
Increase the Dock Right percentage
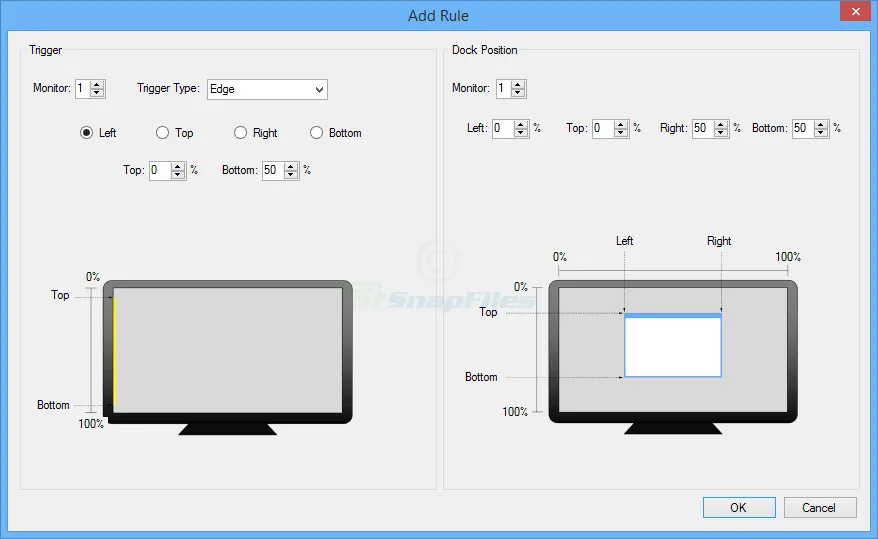pos(721,124)
